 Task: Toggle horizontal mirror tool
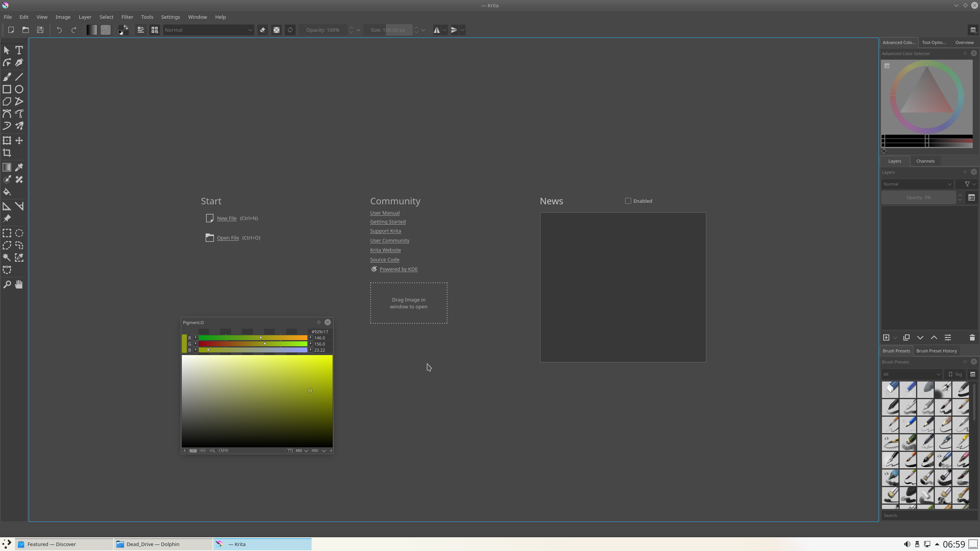437,30
